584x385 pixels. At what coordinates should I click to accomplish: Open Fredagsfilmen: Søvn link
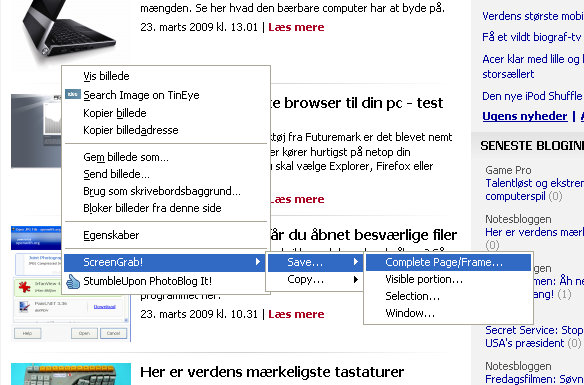click(534, 379)
